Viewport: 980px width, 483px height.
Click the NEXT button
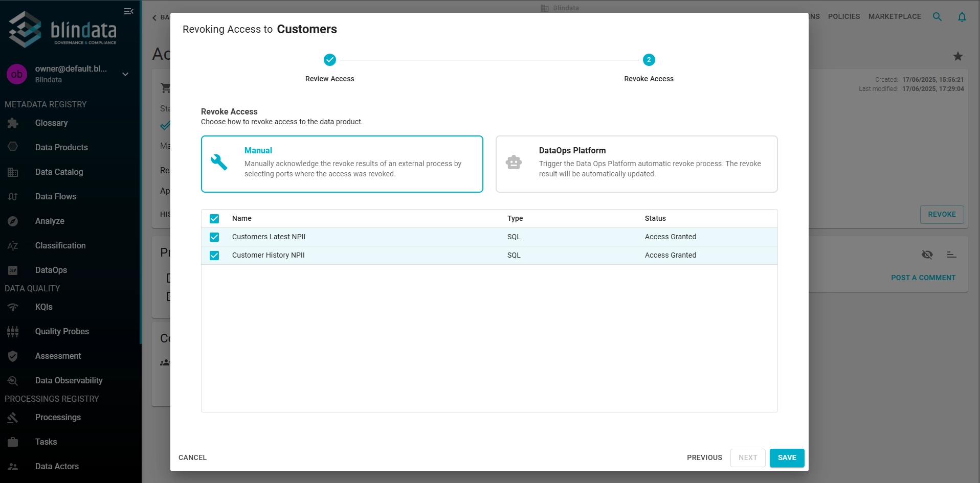click(x=748, y=458)
